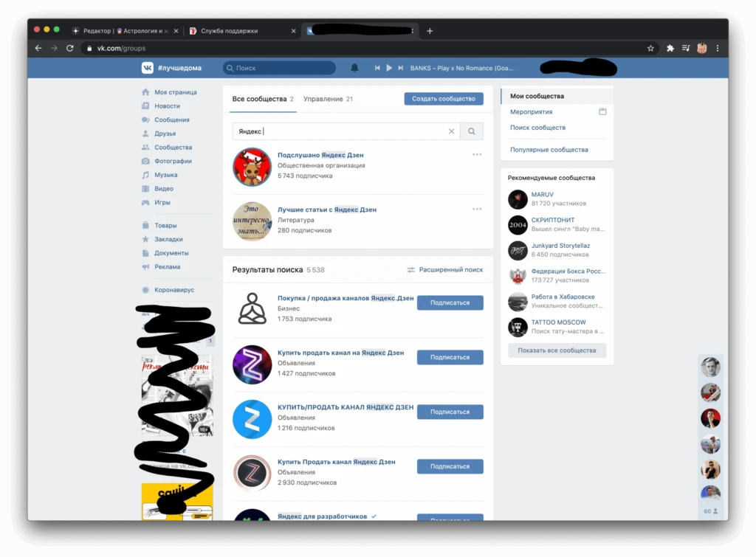Open Новости from sidebar
The height and width of the screenshot is (557, 756).
(x=167, y=106)
